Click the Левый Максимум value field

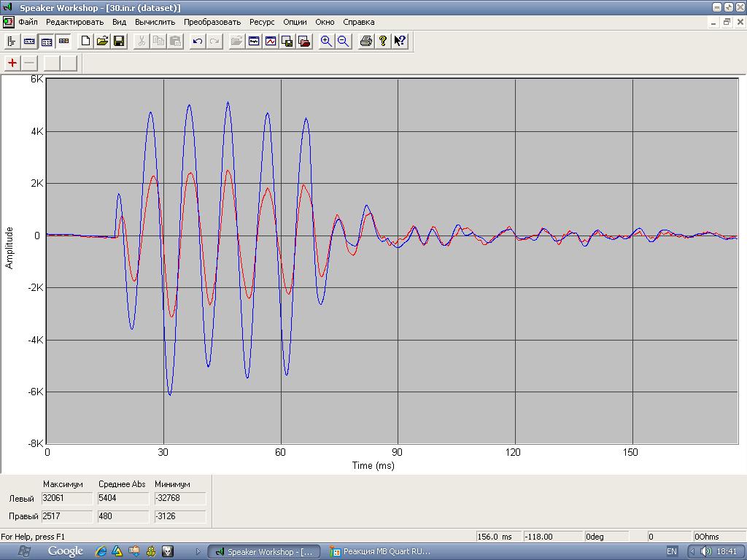(67, 499)
